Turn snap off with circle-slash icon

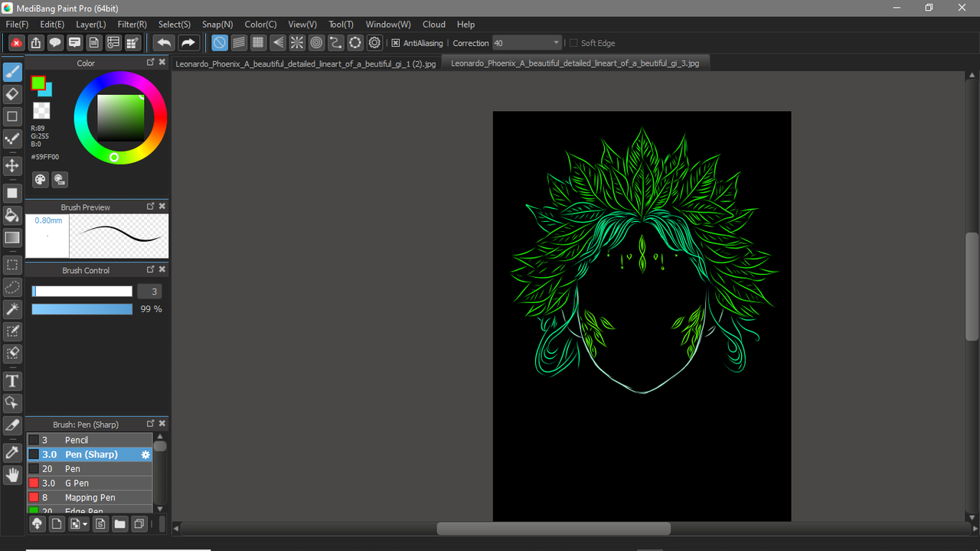click(x=220, y=43)
